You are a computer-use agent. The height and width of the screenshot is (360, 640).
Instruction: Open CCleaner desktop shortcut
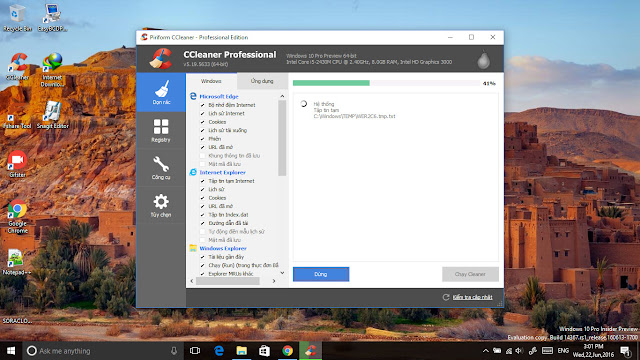pos(17,67)
